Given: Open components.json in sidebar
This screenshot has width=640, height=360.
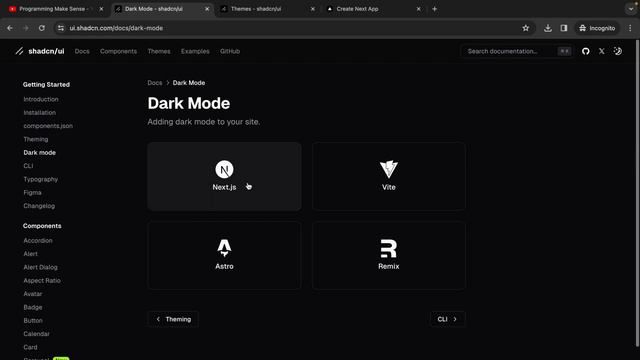Looking at the screenshot, I should click(x=48, y=126).
